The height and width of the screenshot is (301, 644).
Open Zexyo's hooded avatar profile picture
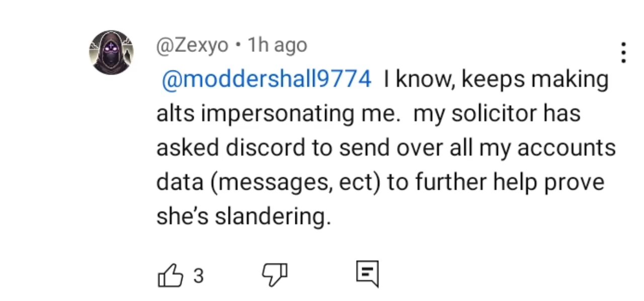coord(111,52)
